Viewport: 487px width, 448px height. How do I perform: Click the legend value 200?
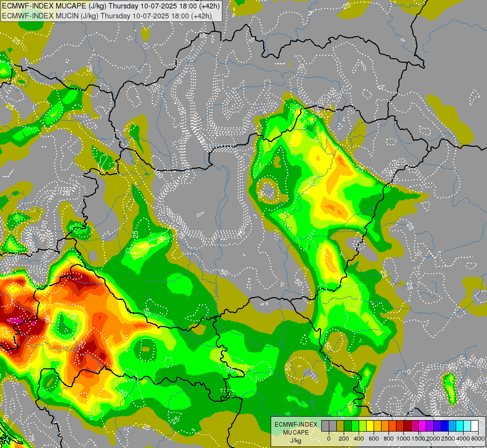click(x=344, y=439)
